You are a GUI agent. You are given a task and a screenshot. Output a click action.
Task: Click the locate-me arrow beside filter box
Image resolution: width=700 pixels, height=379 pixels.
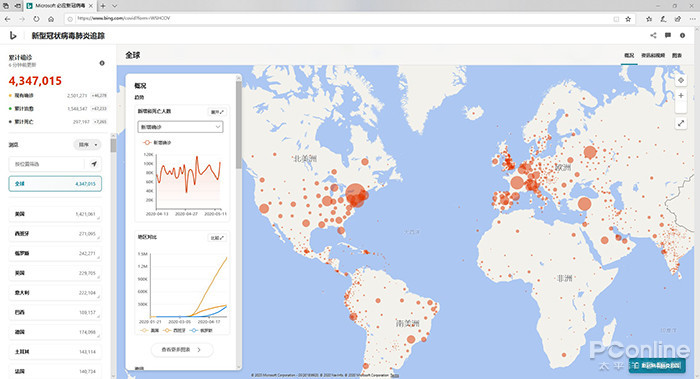tap(94, 164)
